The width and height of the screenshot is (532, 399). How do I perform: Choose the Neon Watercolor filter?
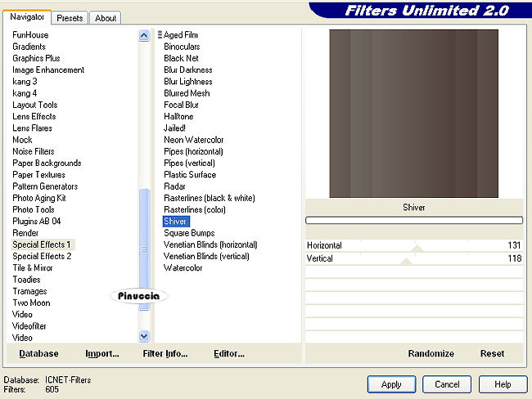[x=194, y=140]
